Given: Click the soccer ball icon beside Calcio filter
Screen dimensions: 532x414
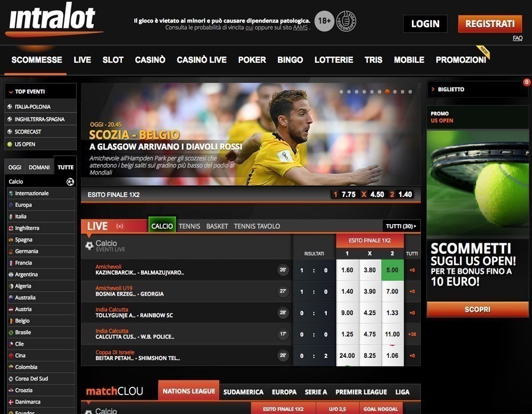Looking at the screenshot, I should pos(70,182).
